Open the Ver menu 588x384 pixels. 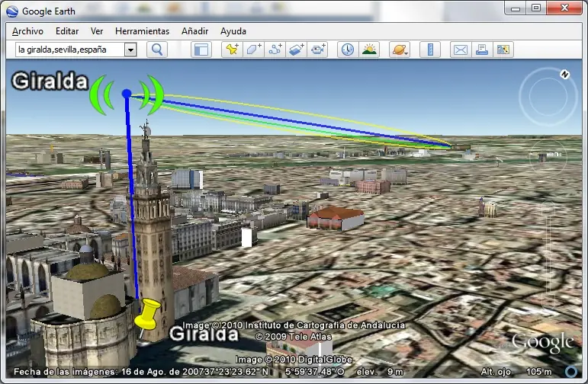(97, 31)
